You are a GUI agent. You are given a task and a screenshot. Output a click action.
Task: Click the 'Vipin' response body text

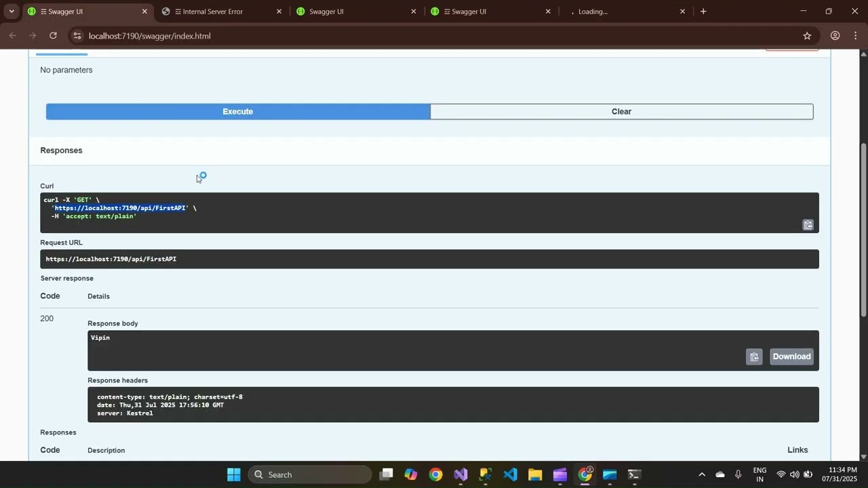pyautogui.click(x=100, y=338)
